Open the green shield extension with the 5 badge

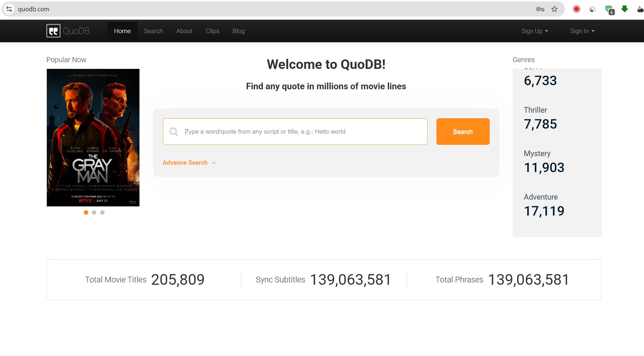pyautogui.click(x=609, y=10)
